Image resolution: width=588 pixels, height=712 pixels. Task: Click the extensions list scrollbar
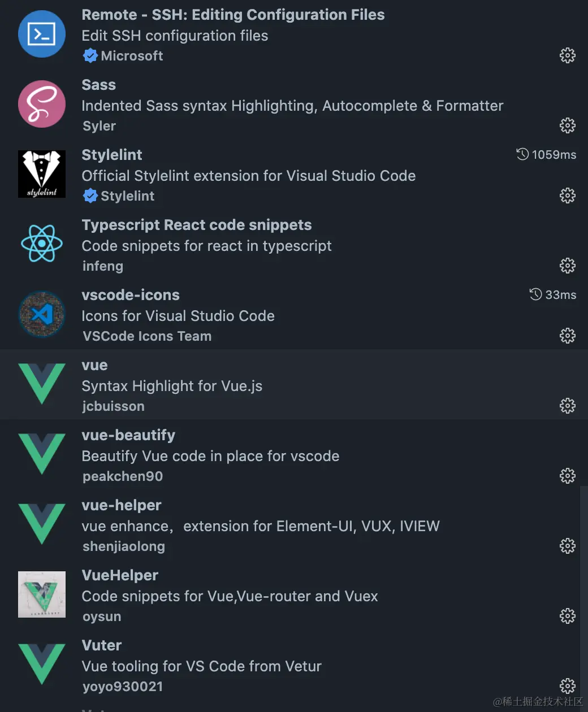[x=583, y=593]
